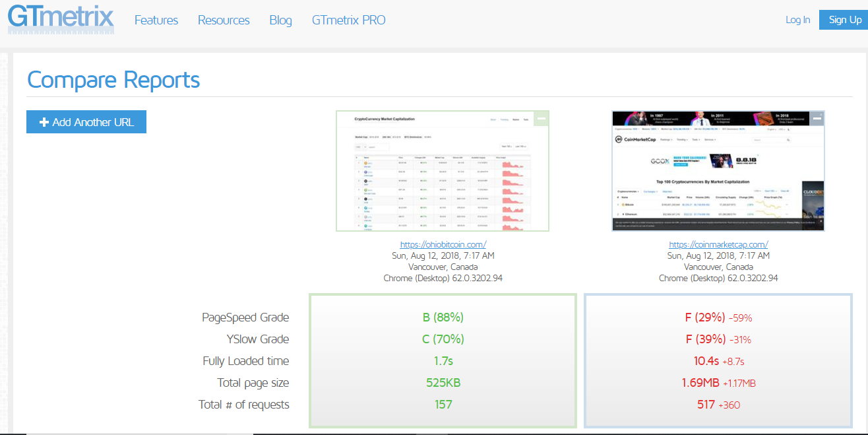Click the Log In link

(x=797, y=20)
